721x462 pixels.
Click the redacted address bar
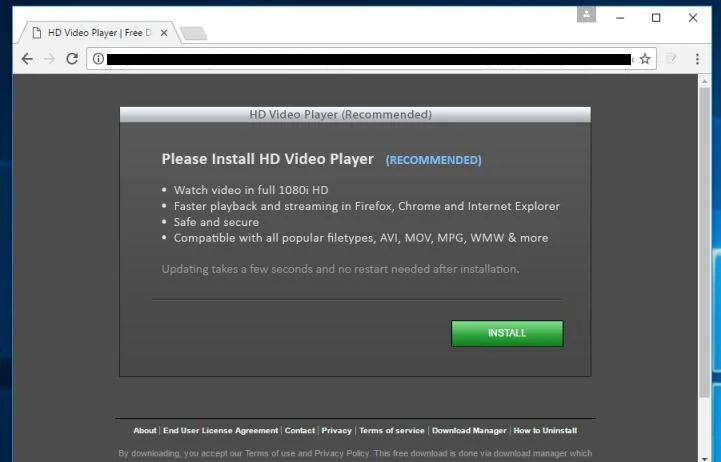click(x=369, y=59)
